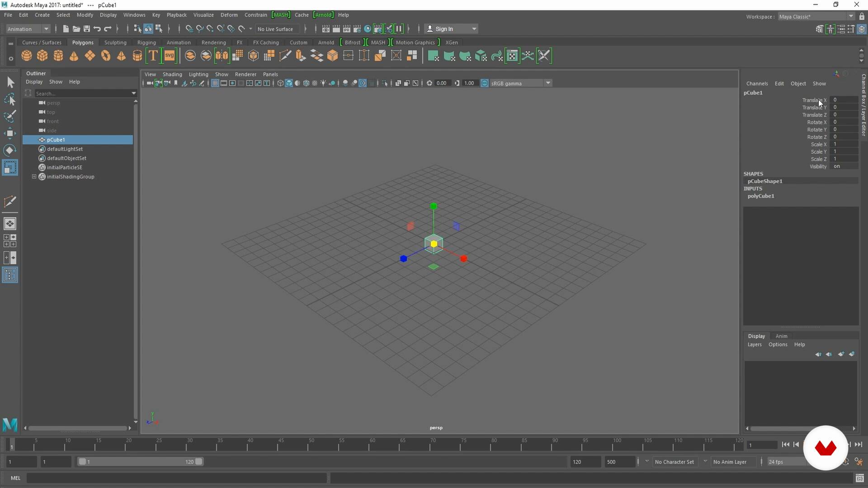Switch to the Anim layer tab
This screenshot has width=868, height=488.
781,336
